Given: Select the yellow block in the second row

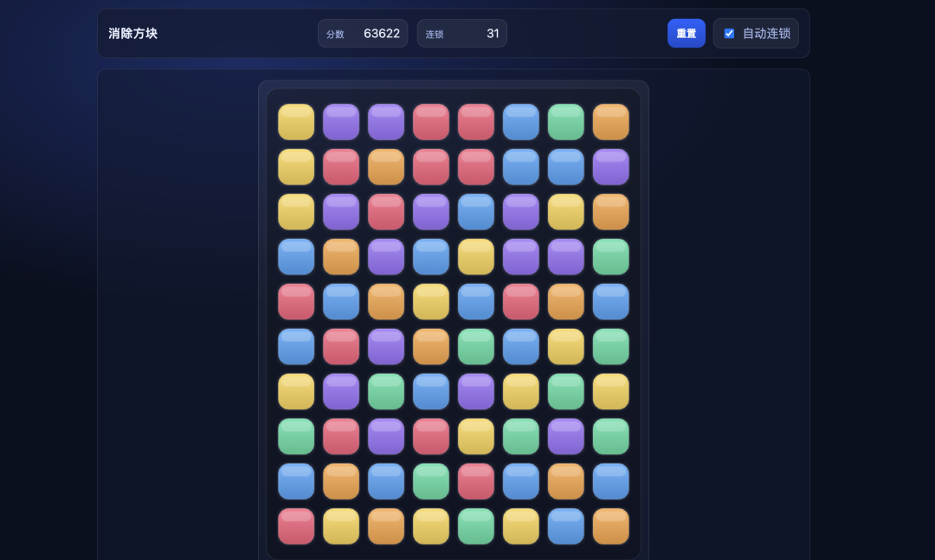Looking at the screenshot, I should (x=296, y=167).
